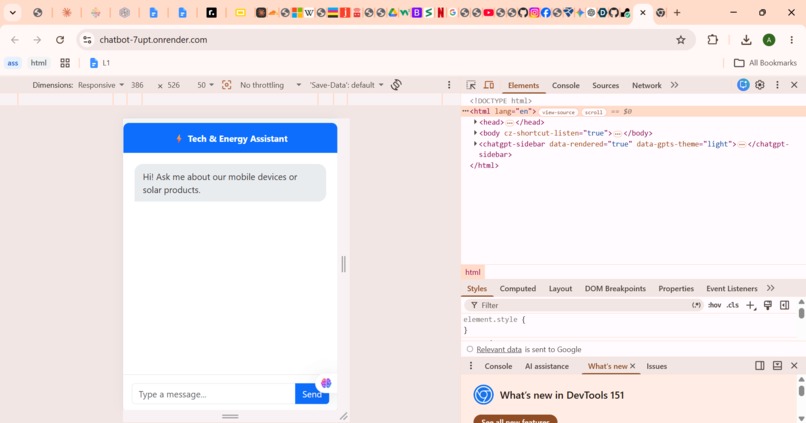This screenshot has height=423, width=806.
Task: Show more Styles sidebar tabs
Action: tap(770, 288)
